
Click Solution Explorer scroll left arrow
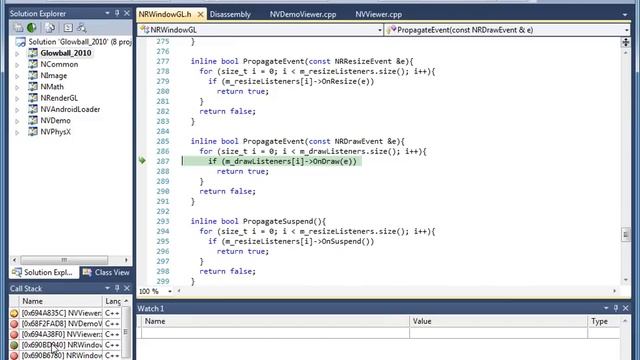coord(15,260)
